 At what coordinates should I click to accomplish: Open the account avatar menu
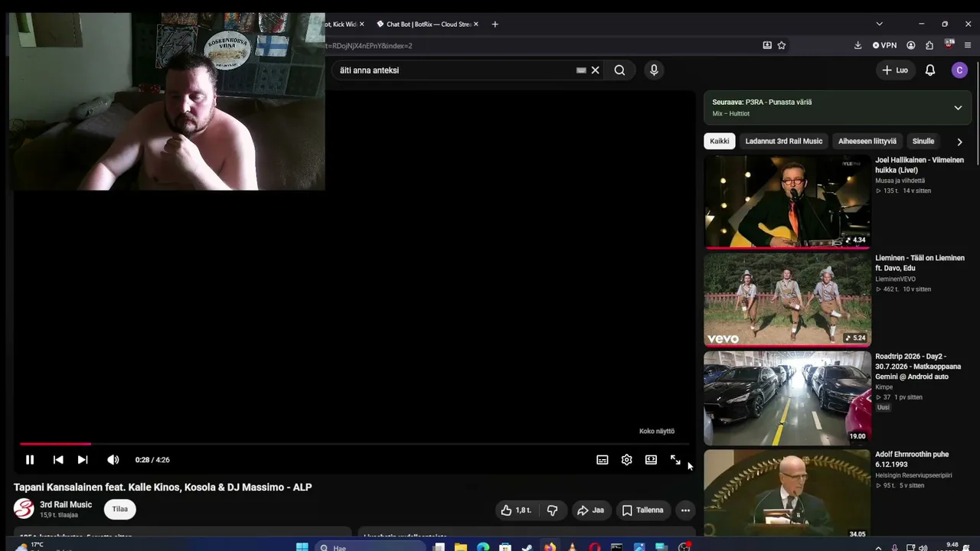(x=959, y=70)
